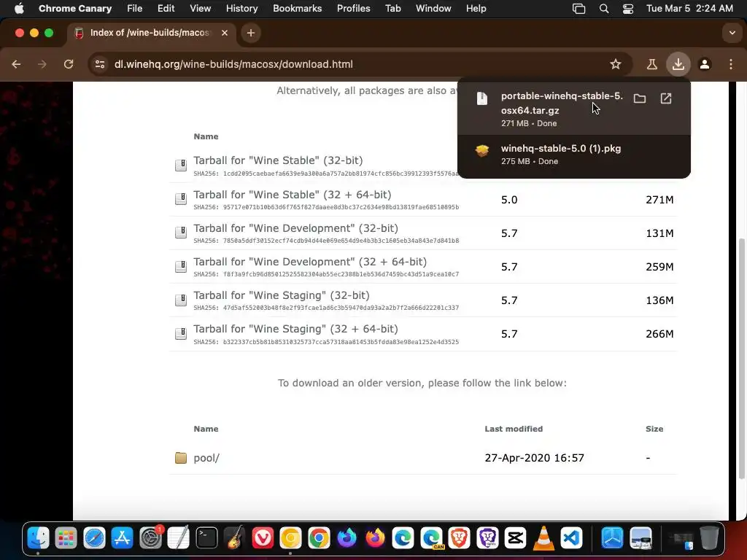Open Chrome Labs flask icon
This screenshot has width=747, height=560.
click(x=651, y=64)
